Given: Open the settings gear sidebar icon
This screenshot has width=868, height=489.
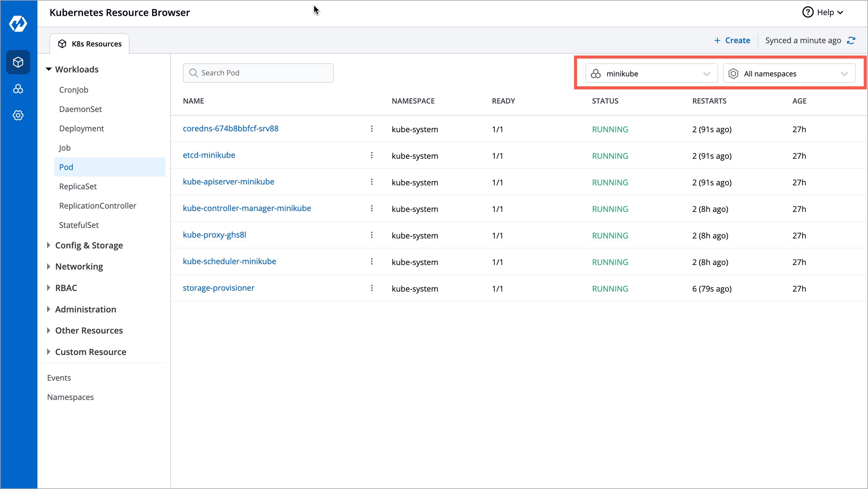Looking at the screenshot, I should click(18, 115).
